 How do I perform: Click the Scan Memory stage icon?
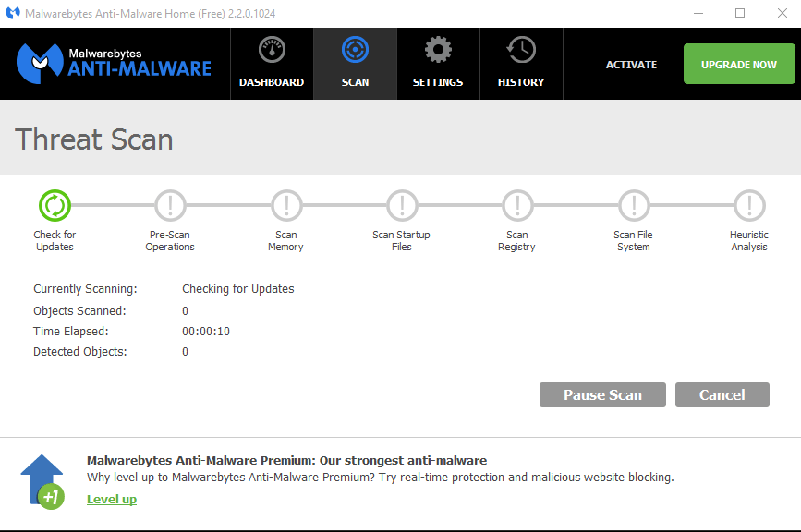click(285, 205)
